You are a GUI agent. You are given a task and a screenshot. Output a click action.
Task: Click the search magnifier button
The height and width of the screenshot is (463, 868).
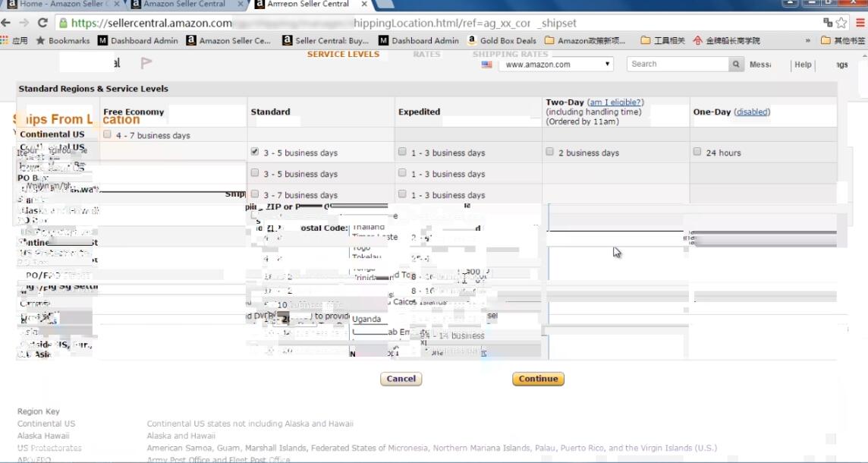coord(736,65)
